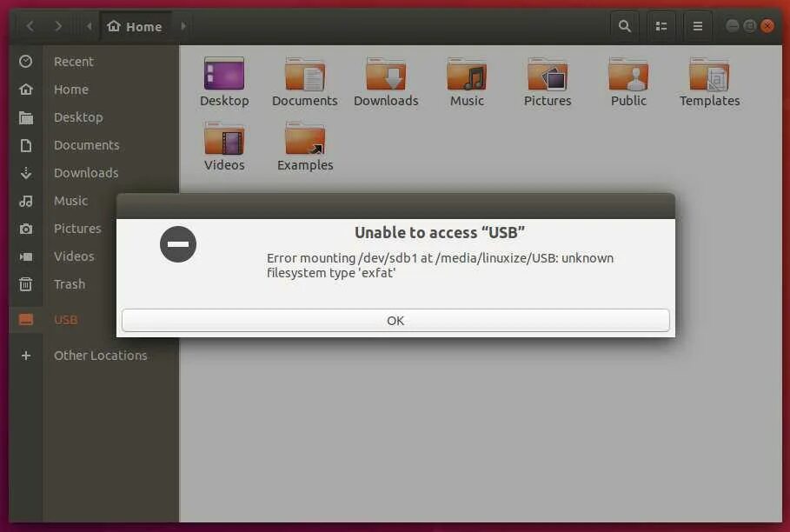Maximize the Files window
This screenshot has width=790, height=532.
point(750,26)
